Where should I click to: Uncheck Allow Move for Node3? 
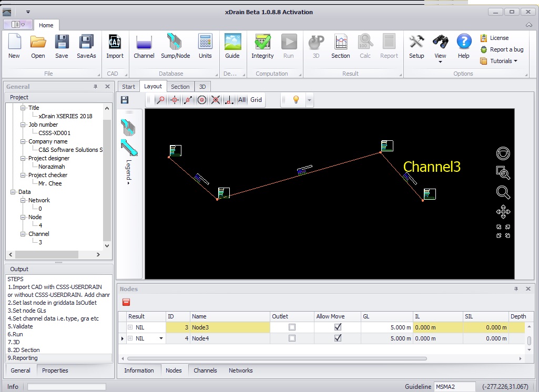(338, 327)
